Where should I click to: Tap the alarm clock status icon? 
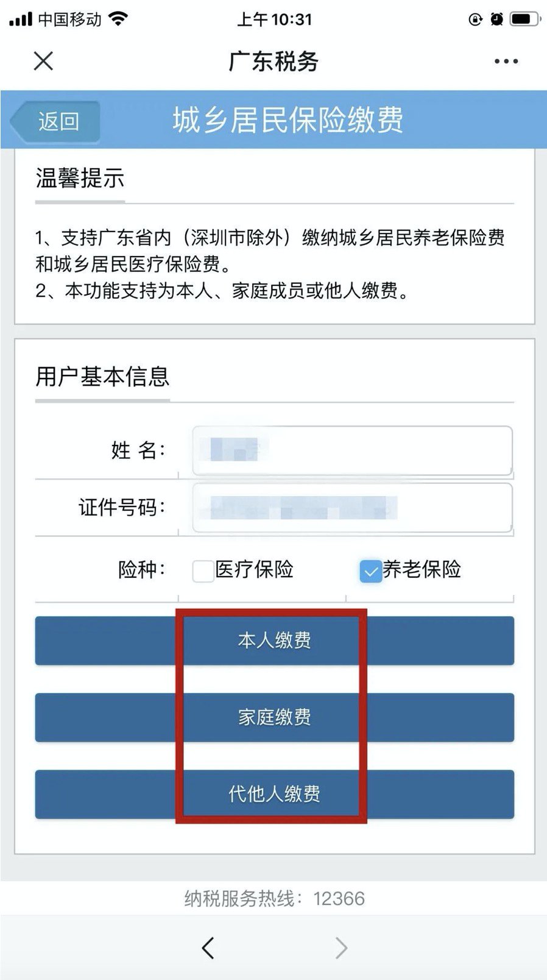pos(497,19)
